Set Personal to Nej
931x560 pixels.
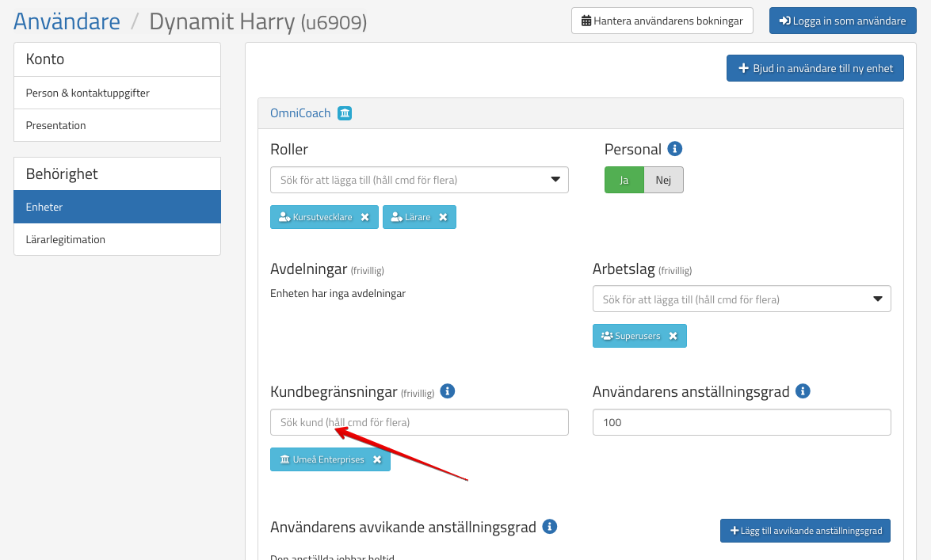click(x=663, y=180)
